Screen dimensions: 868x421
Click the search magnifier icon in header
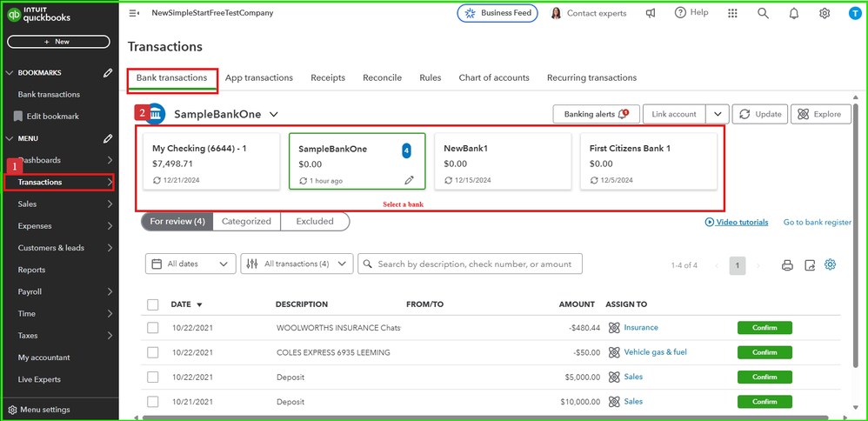[763, 14]
